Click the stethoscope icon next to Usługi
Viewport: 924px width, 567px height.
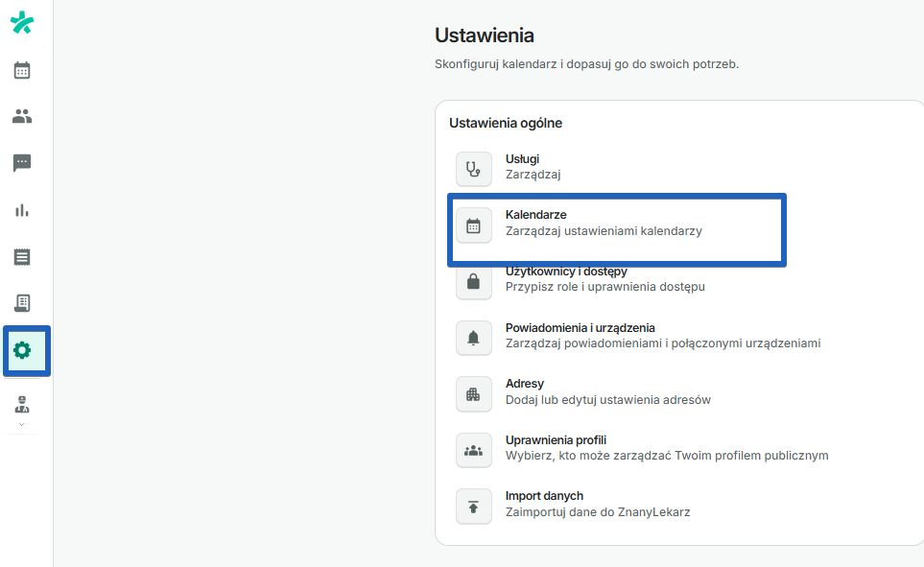click(473, 169)
